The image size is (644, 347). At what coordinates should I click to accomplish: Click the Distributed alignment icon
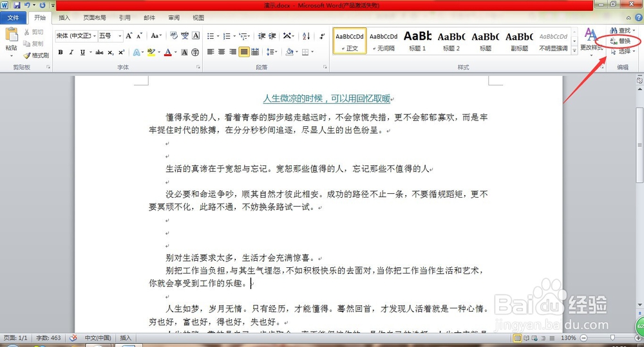click(x=255, y=52)
